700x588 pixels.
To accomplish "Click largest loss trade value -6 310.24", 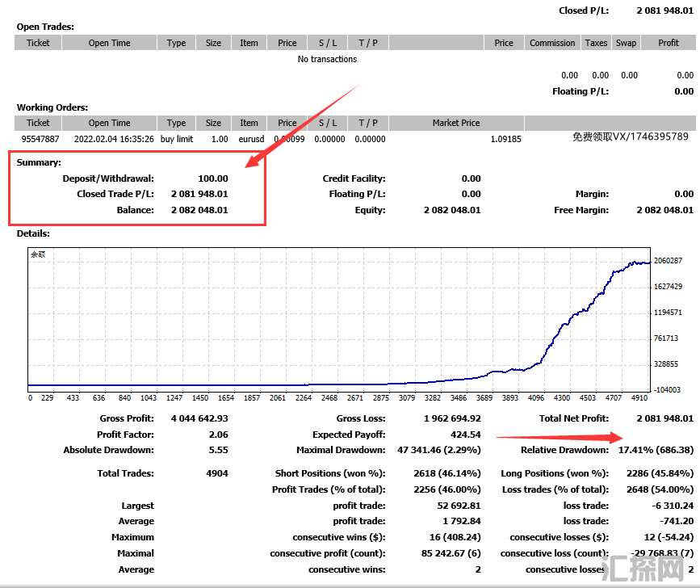I will 673,506.
